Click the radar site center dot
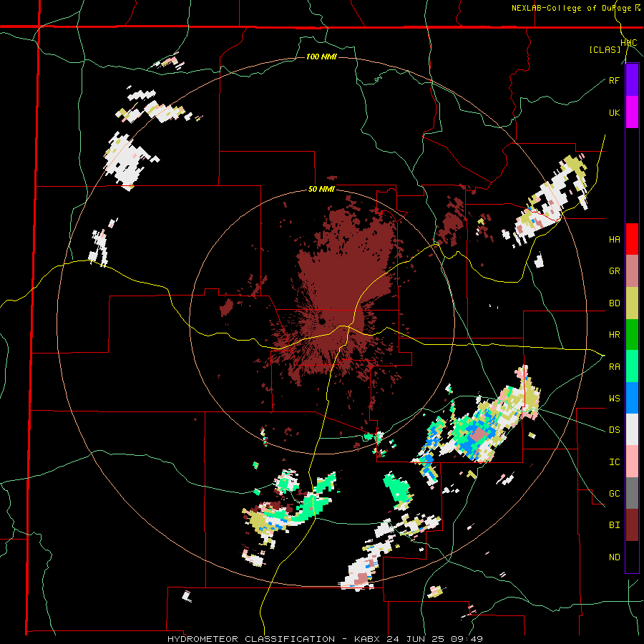Image resolution: width=644 pixels, height=644 pixels. pos(322,321)
